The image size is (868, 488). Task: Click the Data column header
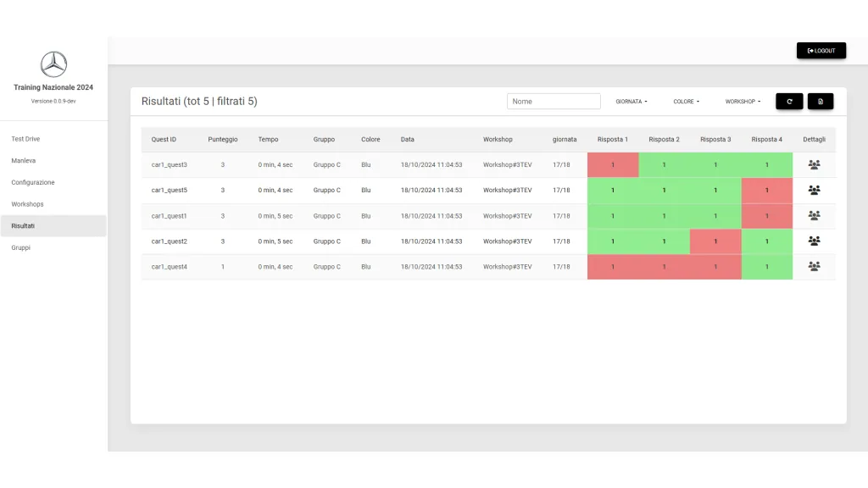coord(408,140)
